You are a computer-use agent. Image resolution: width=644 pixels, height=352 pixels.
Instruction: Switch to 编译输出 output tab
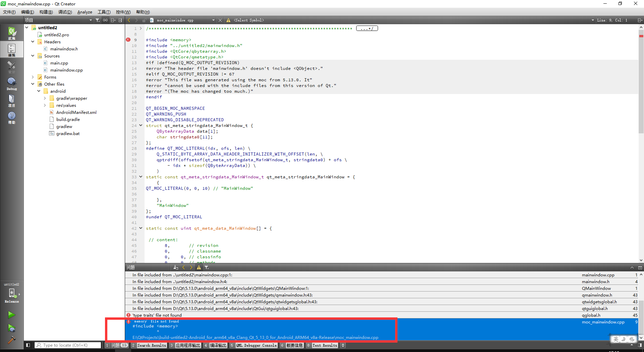(215, 345)
